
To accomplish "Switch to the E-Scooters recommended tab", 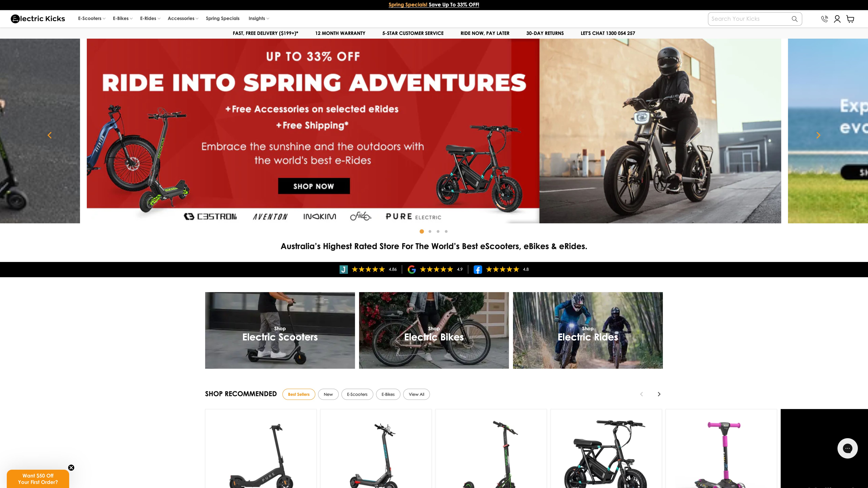I will click(357, 394).
